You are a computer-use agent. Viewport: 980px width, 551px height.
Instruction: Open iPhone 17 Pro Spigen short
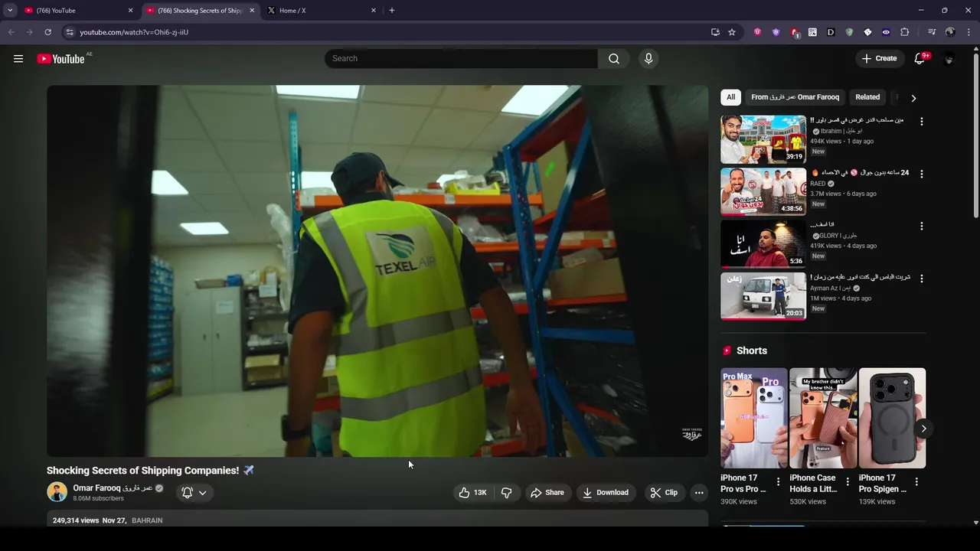892,419
